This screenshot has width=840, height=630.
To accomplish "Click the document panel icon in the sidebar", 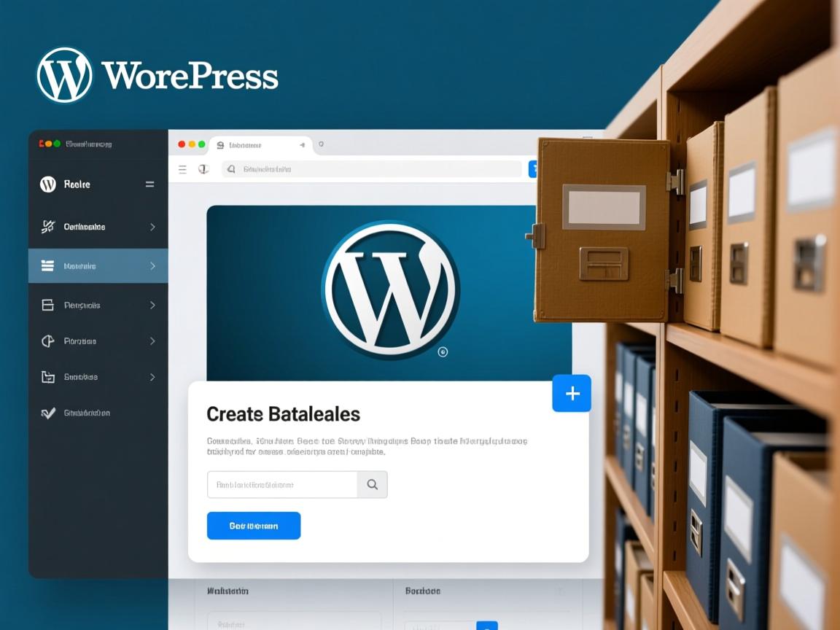I will point(46,304).
